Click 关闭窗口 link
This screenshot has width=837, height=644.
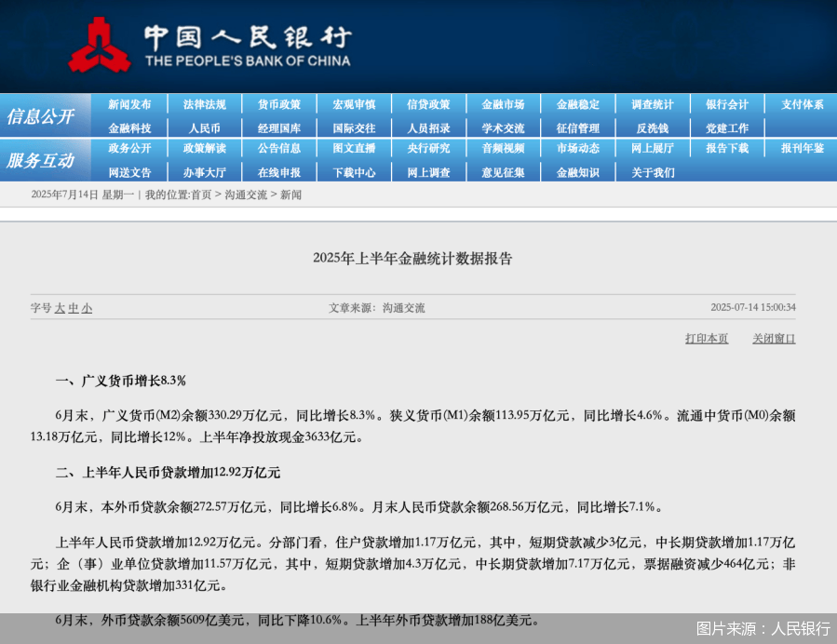pos(774,339)
